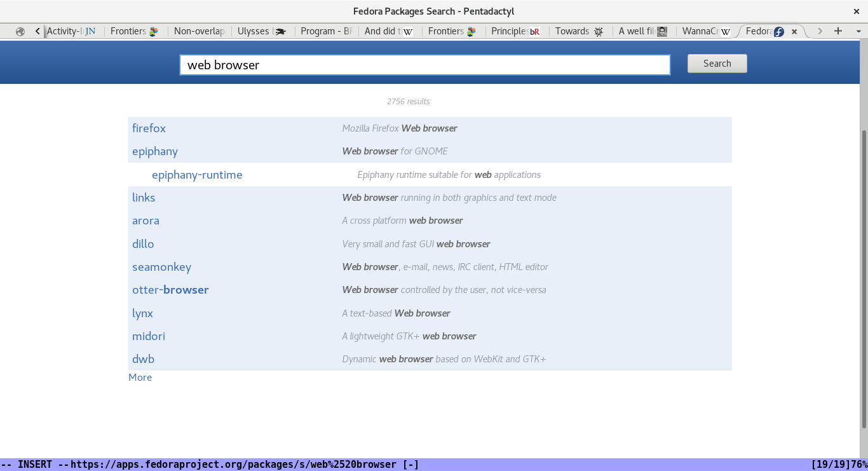Viewport: 868px width, 471px height.
Task: Click 'A text-based Web browser' description
Action: pyautogui.click(x=396, y=313)
